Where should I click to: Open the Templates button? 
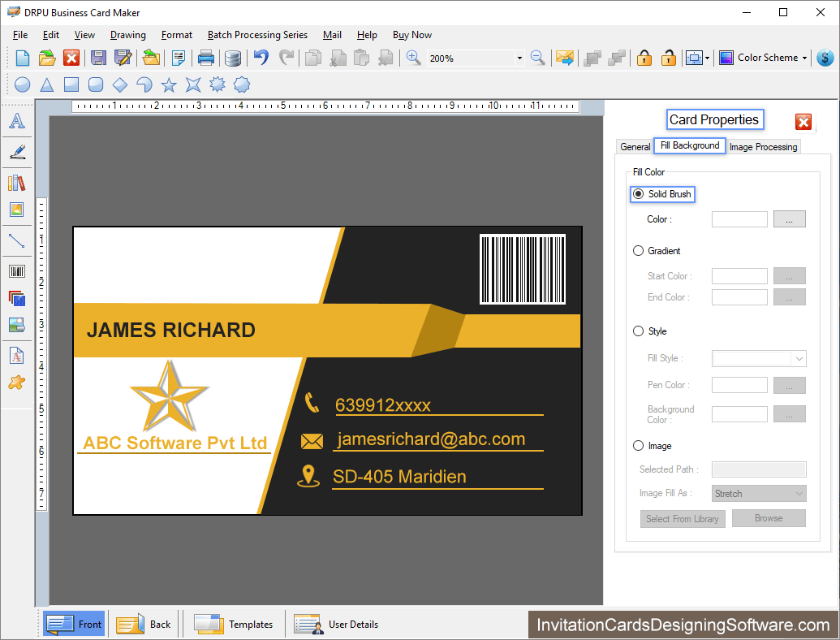click(x=234, y=624)
